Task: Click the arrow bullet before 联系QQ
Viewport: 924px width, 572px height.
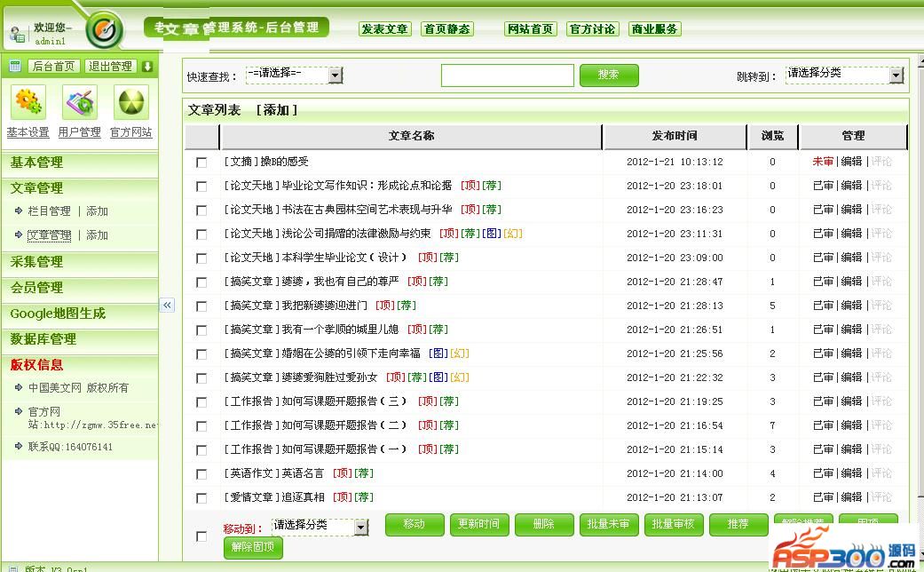Action: pyautogui.click(x=19, y=447)
